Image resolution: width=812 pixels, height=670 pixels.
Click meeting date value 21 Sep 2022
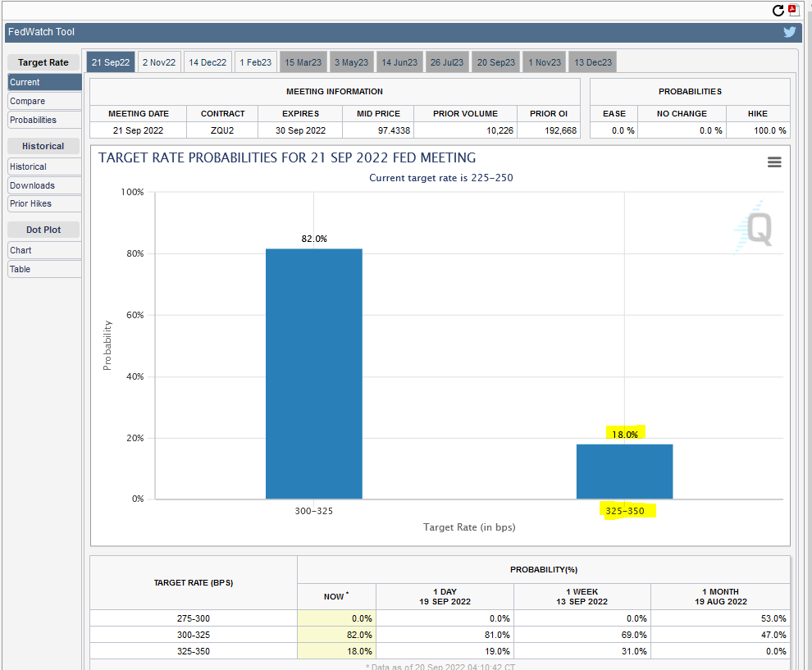[x=139, y=130]
